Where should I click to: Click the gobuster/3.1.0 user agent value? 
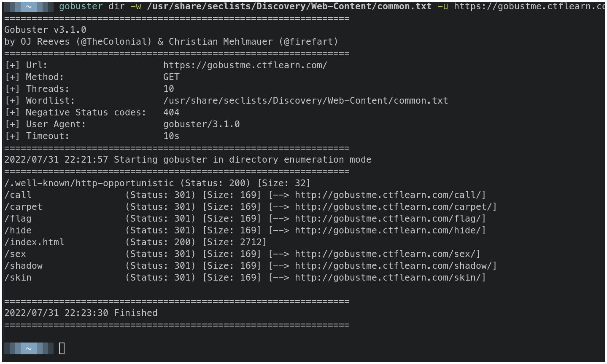pos(201,124)
